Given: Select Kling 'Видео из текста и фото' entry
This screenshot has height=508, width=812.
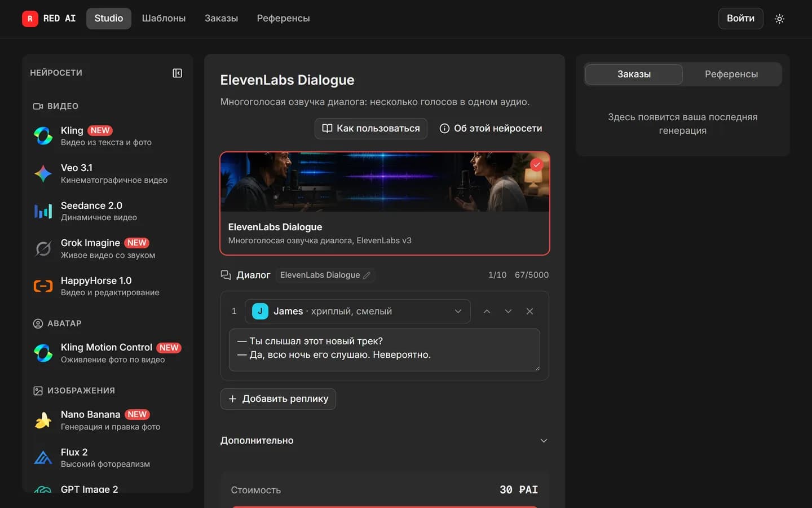Looking at the screenshot, I should click(x=107, y=136).
